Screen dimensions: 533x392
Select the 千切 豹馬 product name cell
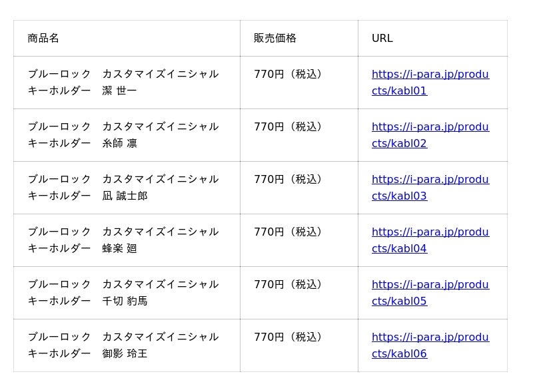click(x=127, y=293)
